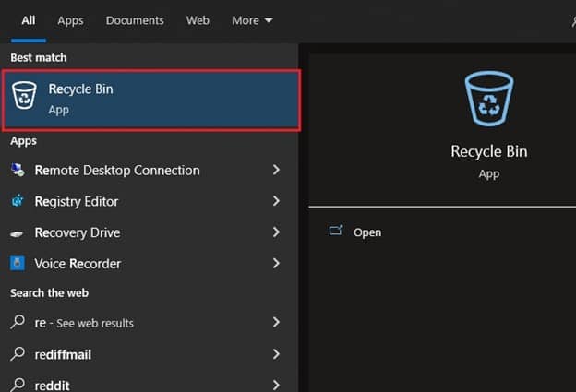Click the magnifier icon beside 're'

coord(18,322)
